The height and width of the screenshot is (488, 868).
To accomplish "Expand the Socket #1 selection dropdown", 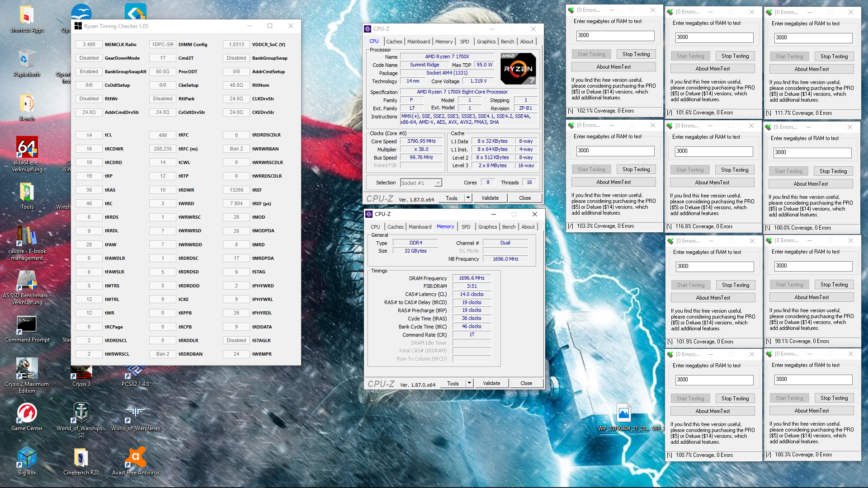I will [438, 183].
